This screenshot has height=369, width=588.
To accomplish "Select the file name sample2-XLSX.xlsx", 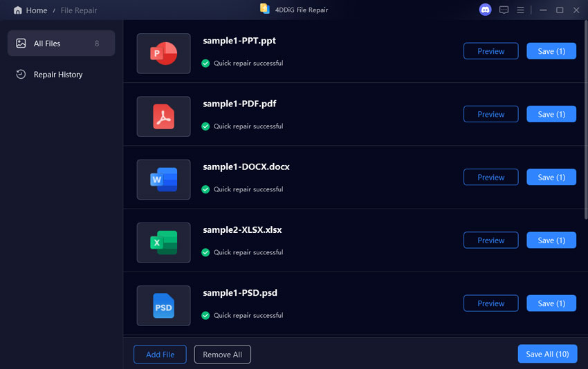I will coord(242,229).
